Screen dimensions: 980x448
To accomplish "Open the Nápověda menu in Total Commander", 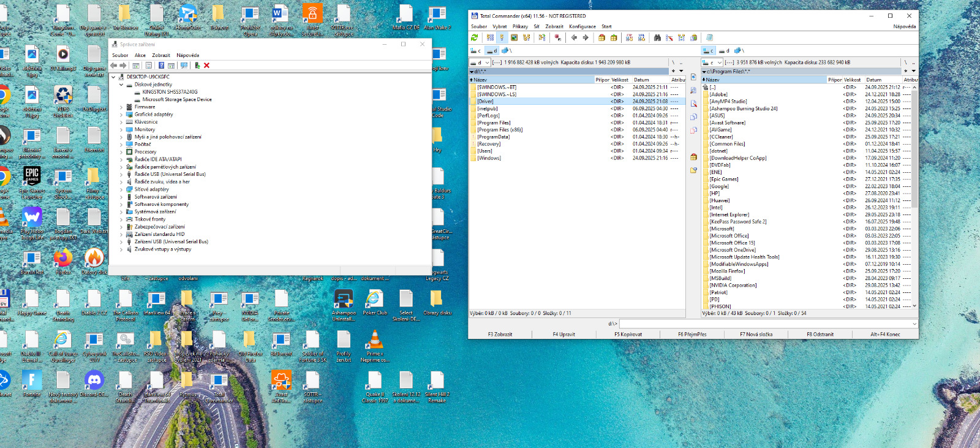I will click(x=904, y=27).
